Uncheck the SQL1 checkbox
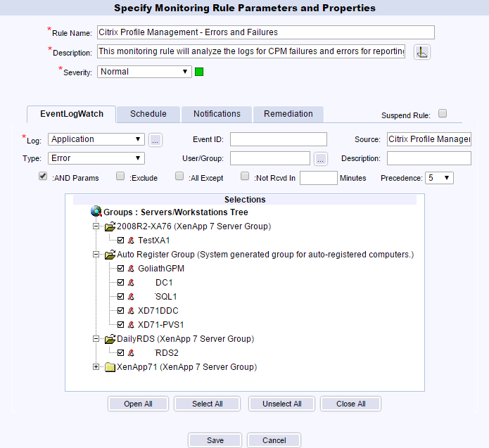This screenshot has width=489, height=448. [x=121, y=297]
